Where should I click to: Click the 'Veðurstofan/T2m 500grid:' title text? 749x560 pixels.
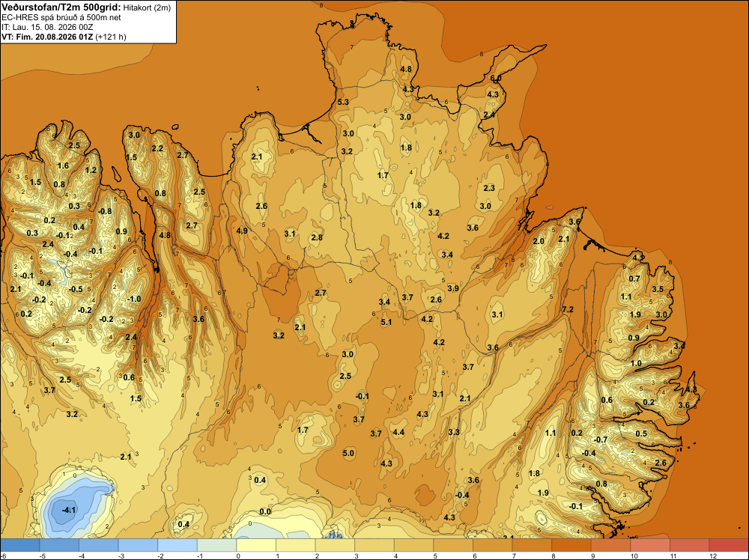pyautogui.click(x=61, y=7)
